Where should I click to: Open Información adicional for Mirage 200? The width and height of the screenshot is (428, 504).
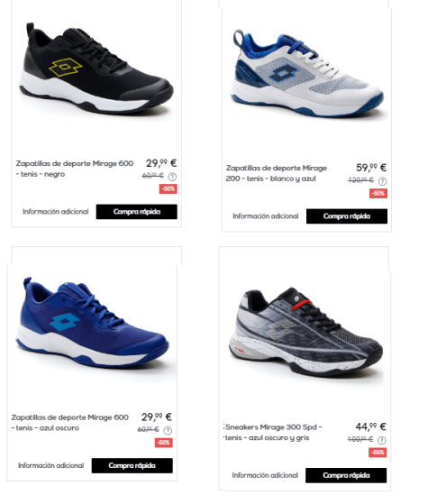266,216
